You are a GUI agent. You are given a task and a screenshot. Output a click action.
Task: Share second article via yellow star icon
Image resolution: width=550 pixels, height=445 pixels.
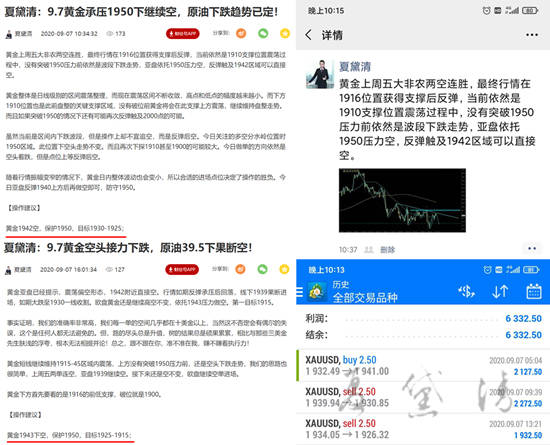pyautogui.click(x=284, y=269)
